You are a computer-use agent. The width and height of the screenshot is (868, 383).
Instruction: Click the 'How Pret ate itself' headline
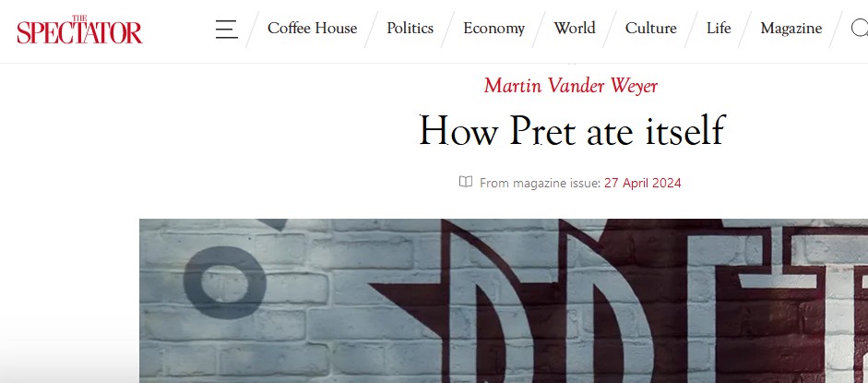571,130
